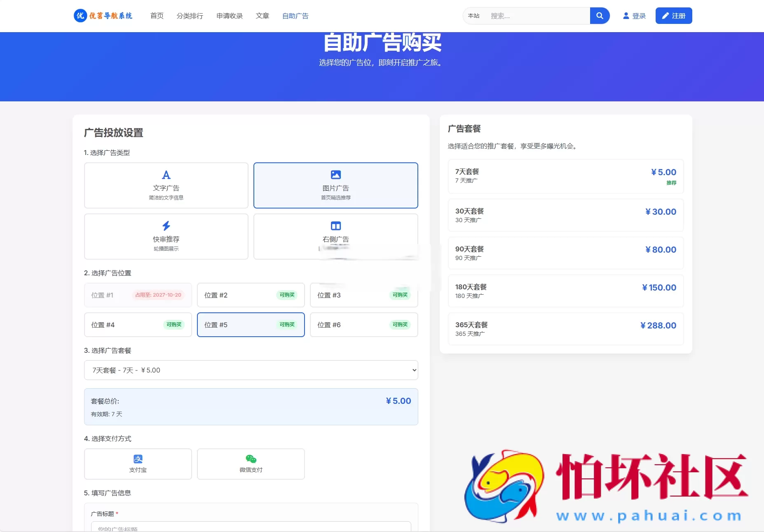Select the 图片广告 (image ad) type icon
Viewport: 764px width, 532px height.
click(x=335, y=174)
